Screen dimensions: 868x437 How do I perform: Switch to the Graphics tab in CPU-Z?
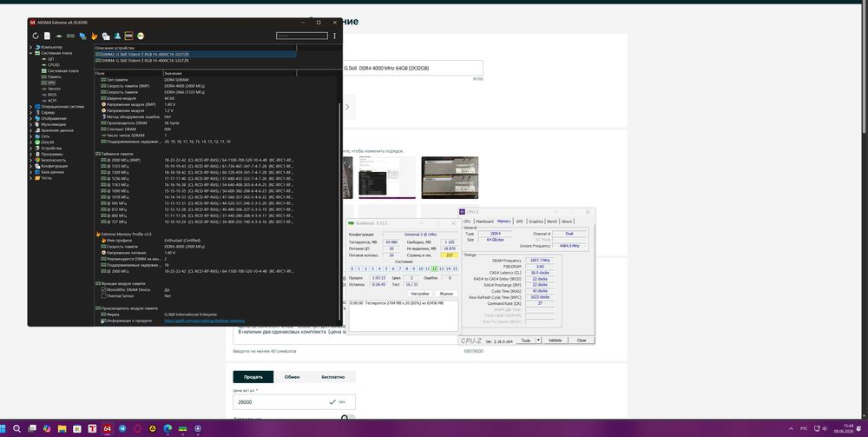[536, 221]
